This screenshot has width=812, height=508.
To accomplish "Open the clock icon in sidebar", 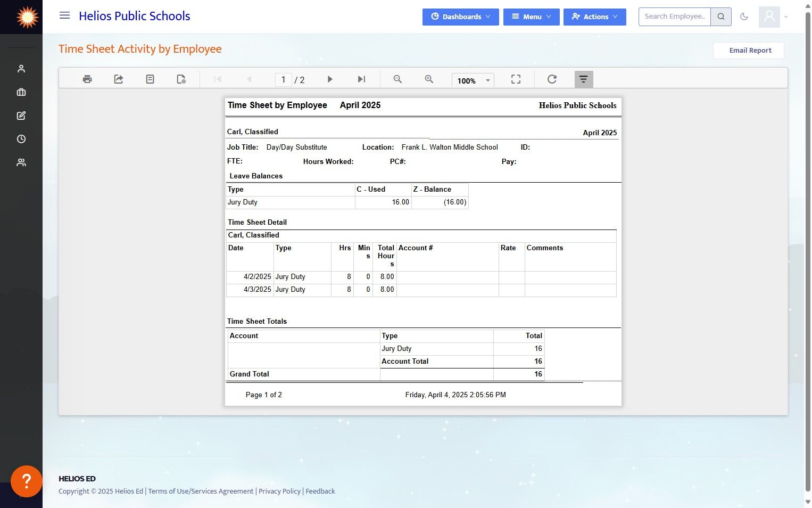I will tap(21, 139).
